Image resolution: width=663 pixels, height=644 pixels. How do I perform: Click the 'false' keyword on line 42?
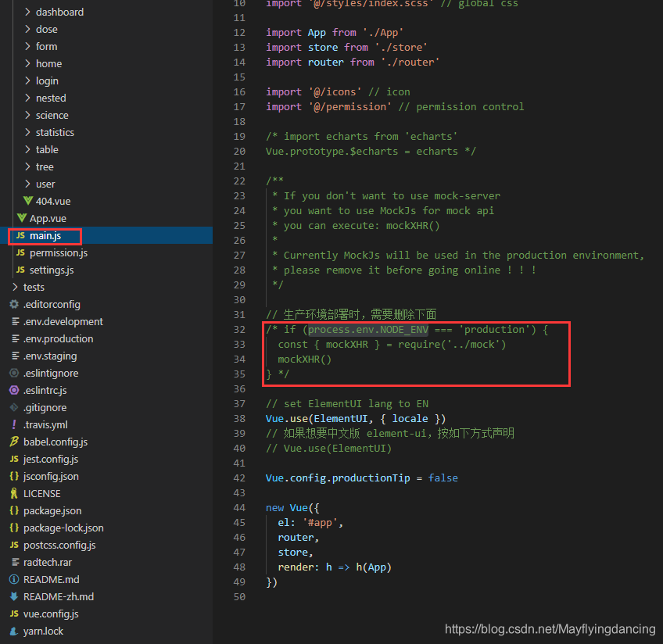[x=443, y=478]
